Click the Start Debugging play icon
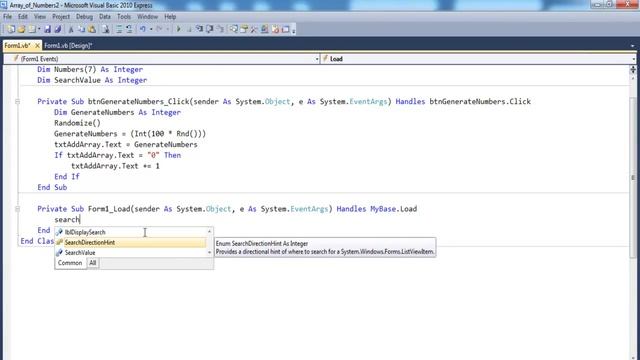Viewport: 640px width, 360px height. (x=178, y=29)
